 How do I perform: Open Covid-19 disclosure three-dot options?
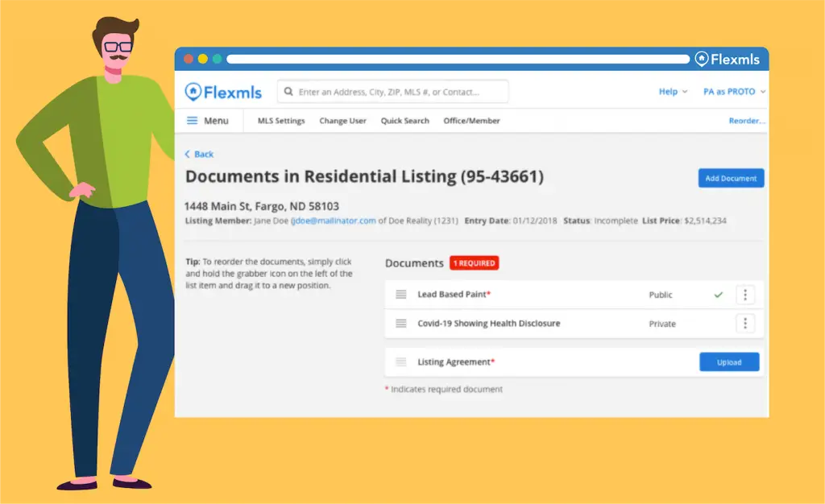click(x=745, y=324)
